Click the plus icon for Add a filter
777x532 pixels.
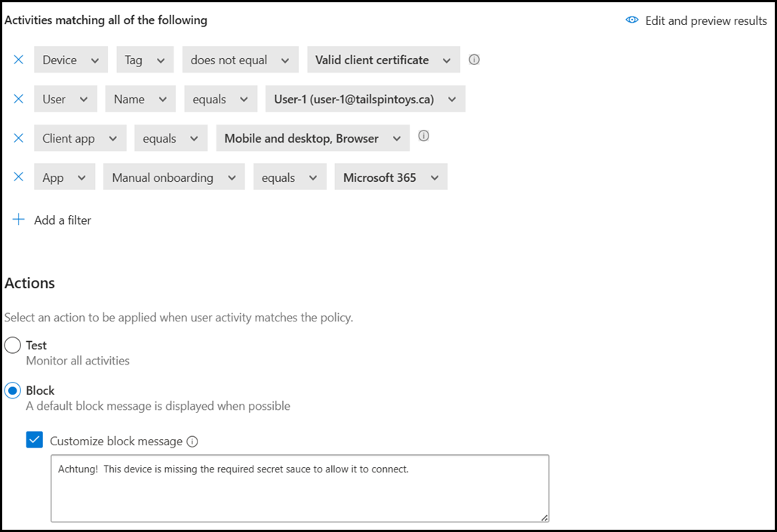coord(18,220)
